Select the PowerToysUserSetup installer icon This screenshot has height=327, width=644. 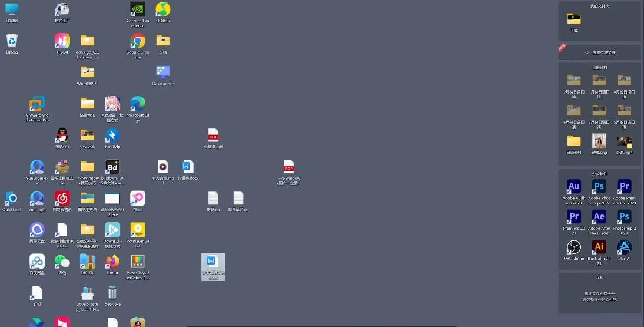click(x=138, y=262)
